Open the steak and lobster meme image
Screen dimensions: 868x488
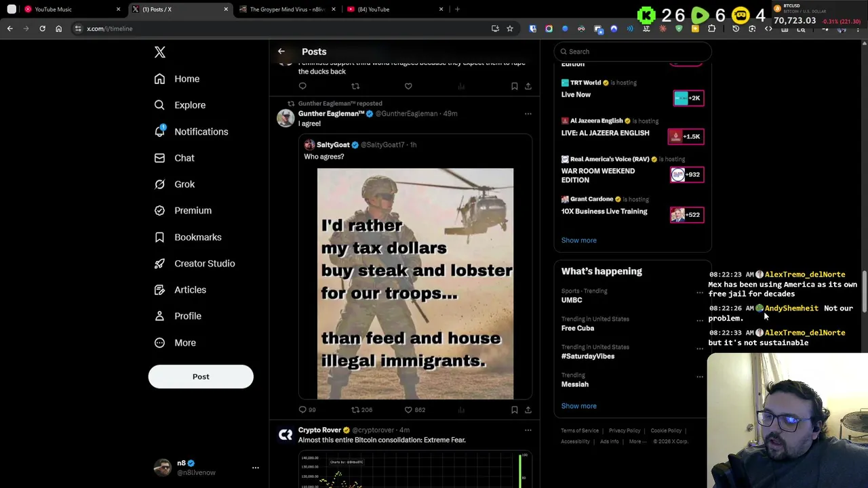415,283
